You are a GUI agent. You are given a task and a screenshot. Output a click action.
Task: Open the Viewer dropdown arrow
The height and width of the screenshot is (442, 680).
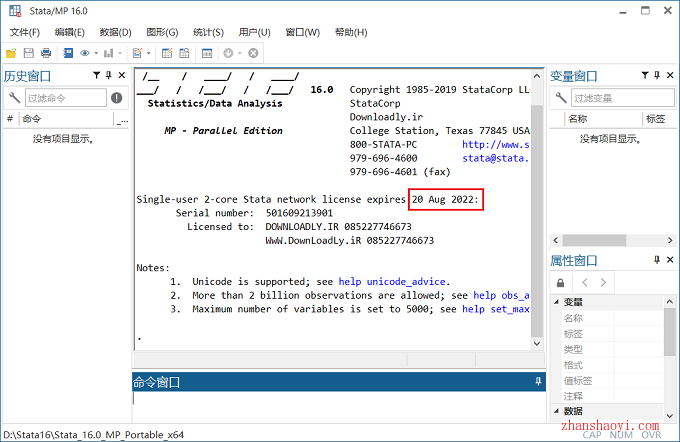point(96,53)
